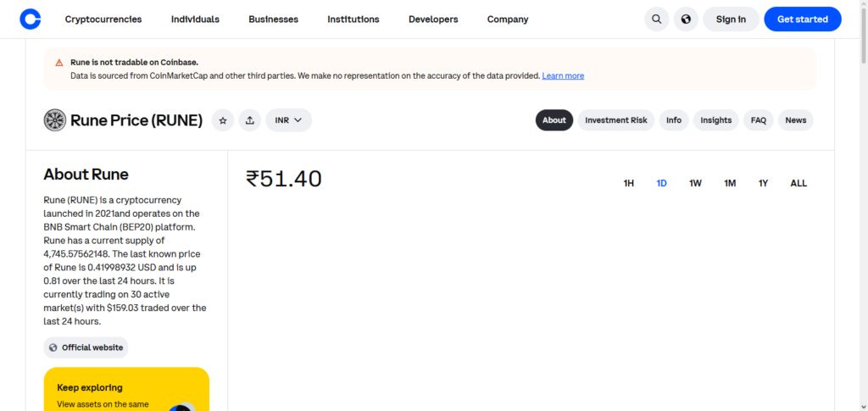
Task: Set chart range to 1H
Action: tap(629, 183)
